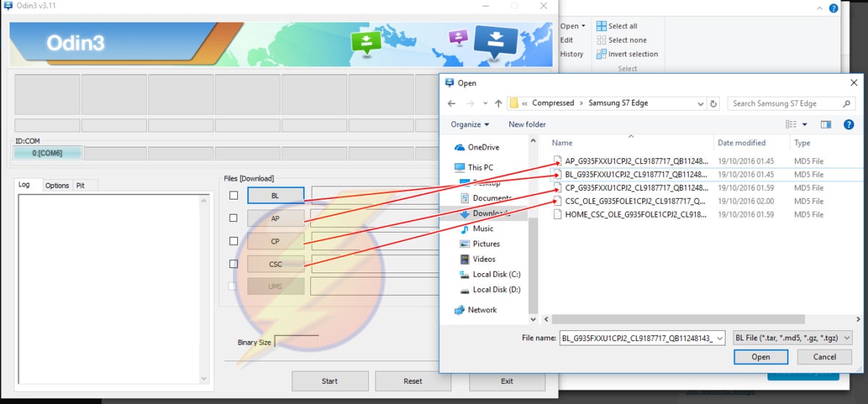Click Select all in background window
The height and width of the screenshot is (404, 868).
point(617,26)
